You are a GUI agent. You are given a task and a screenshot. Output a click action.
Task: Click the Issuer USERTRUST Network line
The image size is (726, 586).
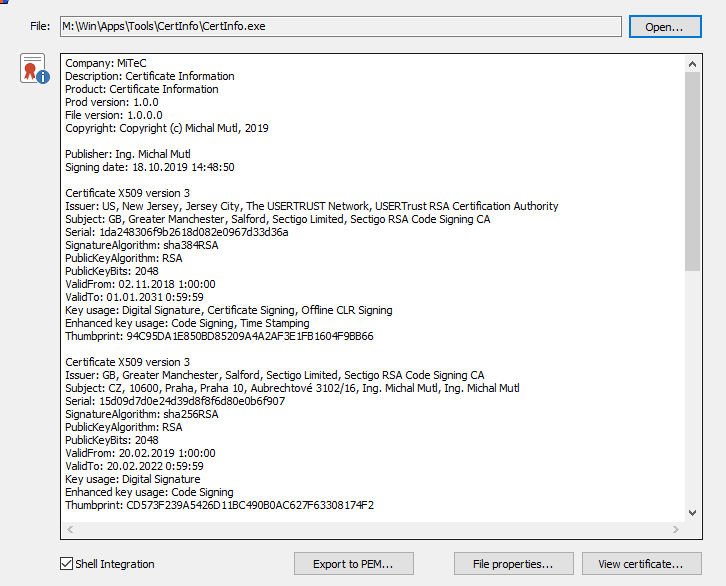coord(312,206)
